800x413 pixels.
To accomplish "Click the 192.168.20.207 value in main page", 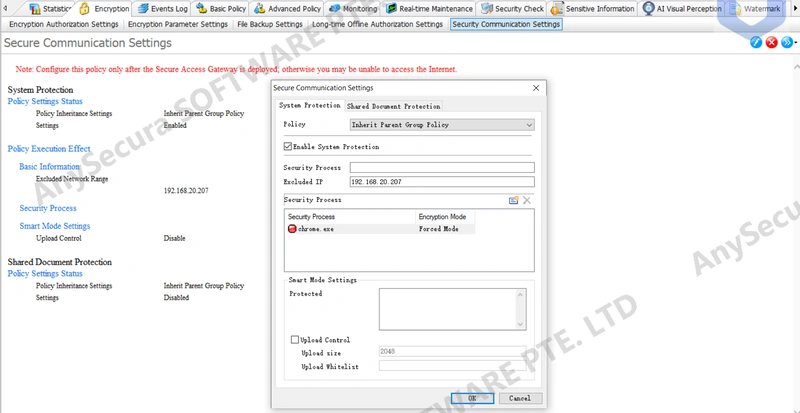I will tap(186, 190).
